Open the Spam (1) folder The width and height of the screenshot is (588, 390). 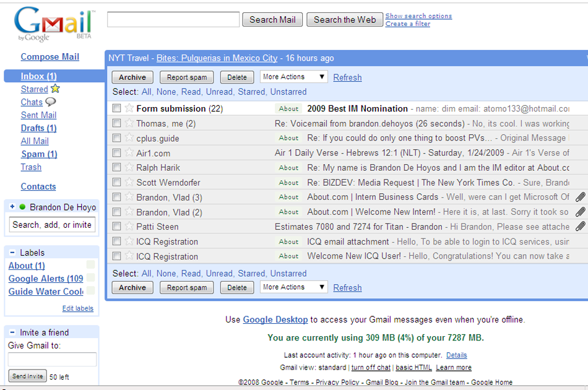click(39, 154)
